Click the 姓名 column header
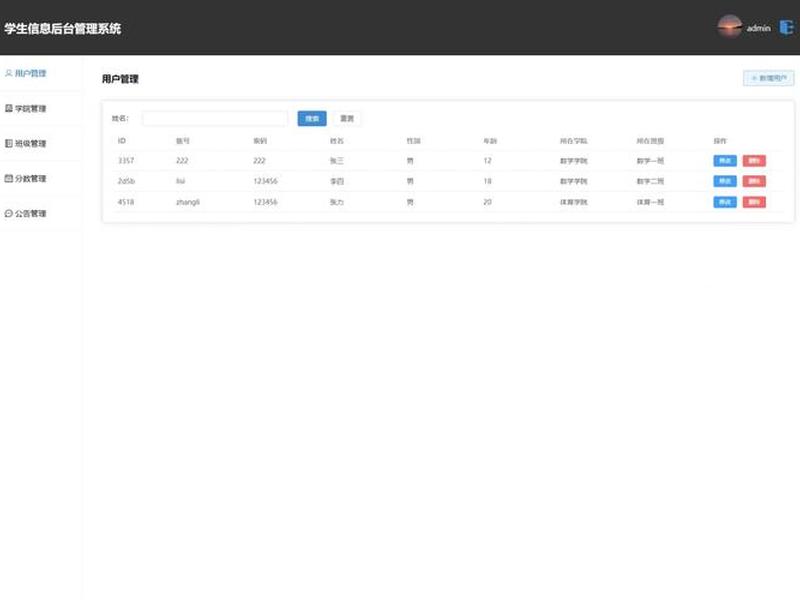The image size is (800, 600). 337,141
